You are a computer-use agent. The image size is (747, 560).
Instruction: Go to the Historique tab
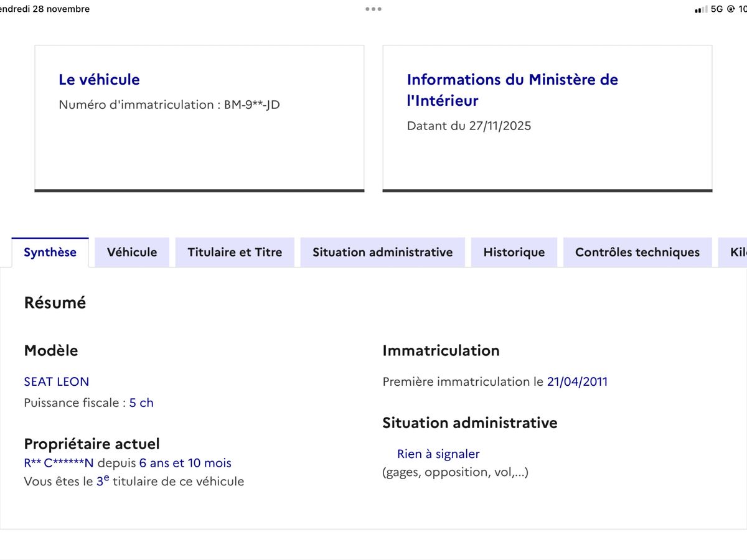(x=514, y=252)
